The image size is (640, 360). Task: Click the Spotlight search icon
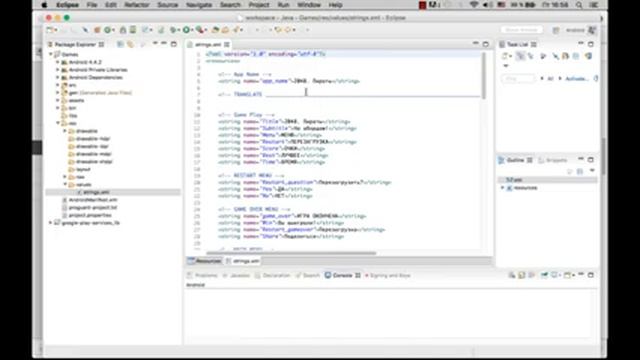579,5
